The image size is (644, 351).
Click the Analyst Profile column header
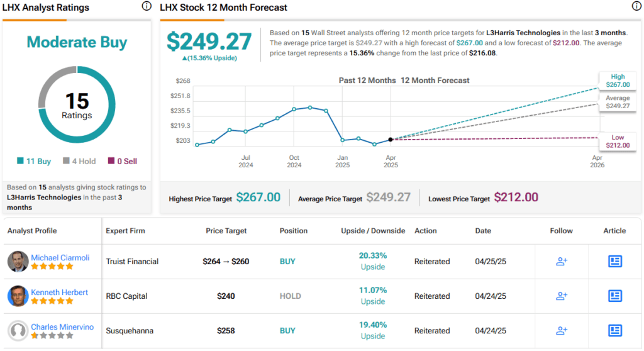pyautogui.click(x=32, y=231)
